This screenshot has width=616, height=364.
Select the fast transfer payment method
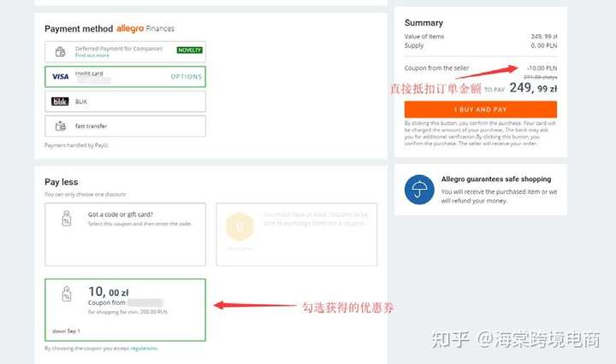click(125, 126)
